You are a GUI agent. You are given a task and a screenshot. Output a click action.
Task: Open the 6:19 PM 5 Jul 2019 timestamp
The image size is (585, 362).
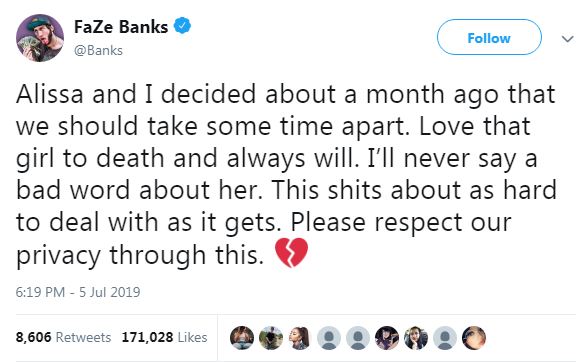(78, 292)
